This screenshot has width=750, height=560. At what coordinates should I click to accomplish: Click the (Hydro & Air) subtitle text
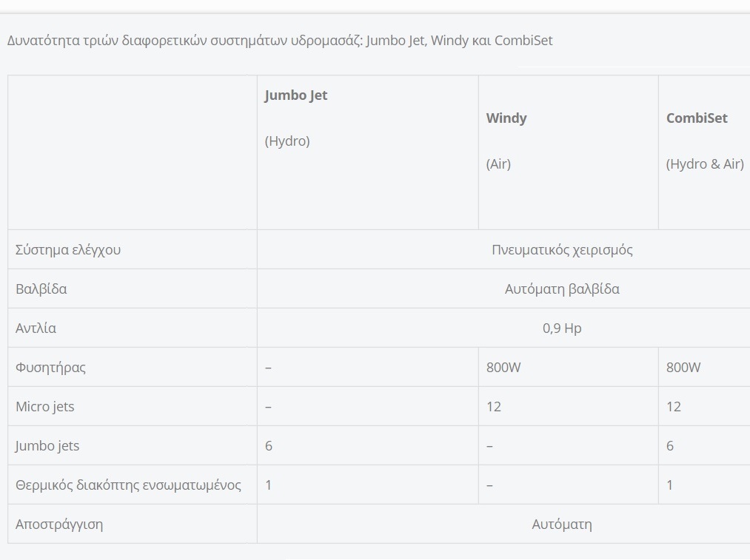pos(704,164)
